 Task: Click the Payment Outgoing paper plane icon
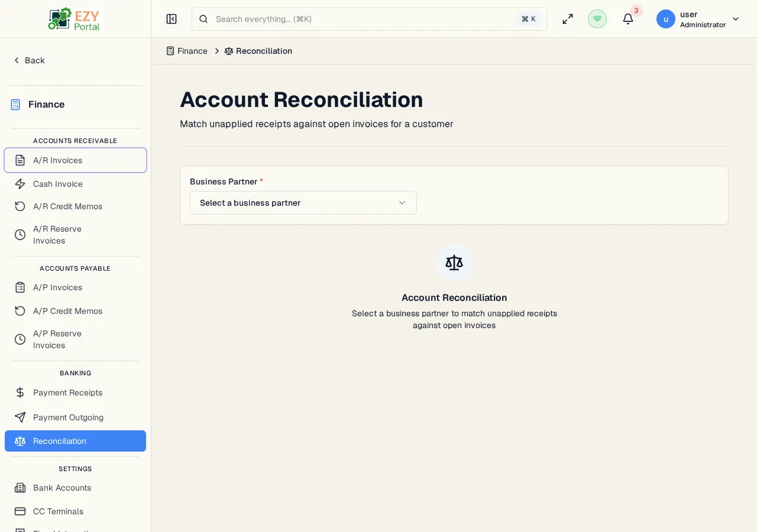coord(20,417)
